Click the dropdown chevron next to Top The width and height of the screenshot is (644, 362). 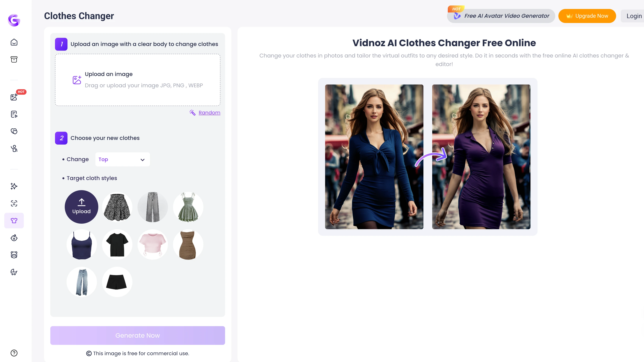point(143,160)
